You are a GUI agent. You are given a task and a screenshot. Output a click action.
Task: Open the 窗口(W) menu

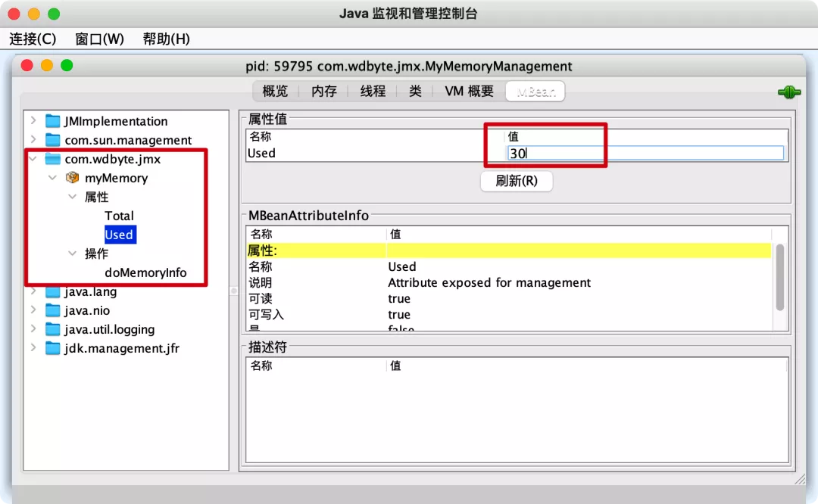pos(100,39)
